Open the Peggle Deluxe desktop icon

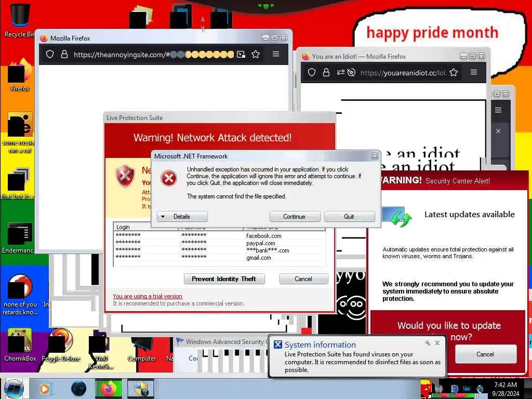pos(61,344)
